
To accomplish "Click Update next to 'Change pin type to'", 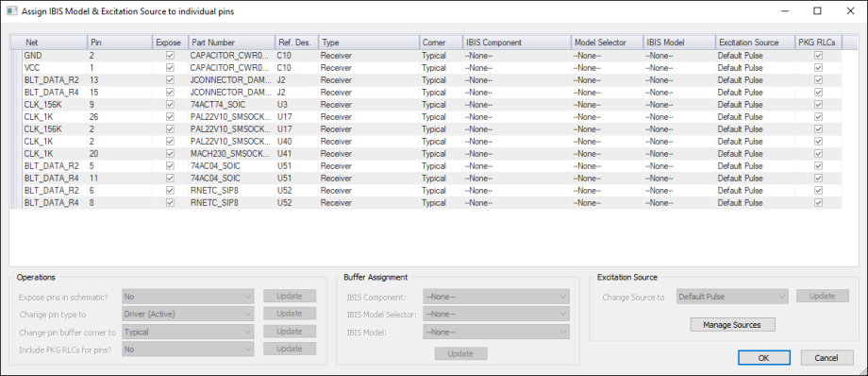I will 290,314.
